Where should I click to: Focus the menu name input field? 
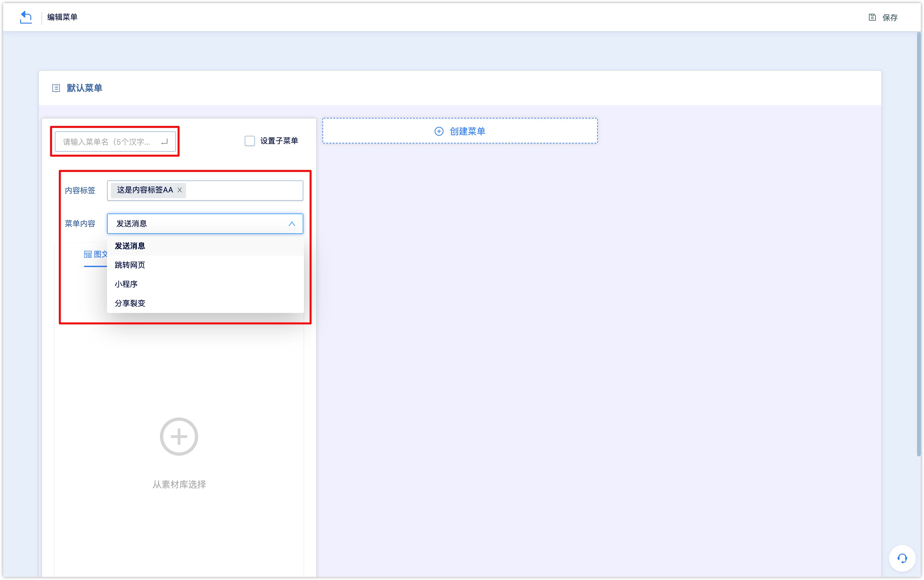pyautogui.click(x=115, y=141)
